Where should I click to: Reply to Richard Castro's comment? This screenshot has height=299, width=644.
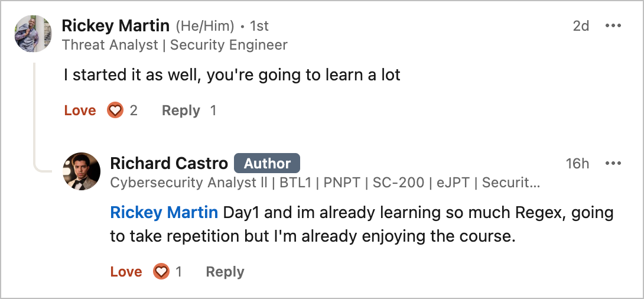(225, 271)
